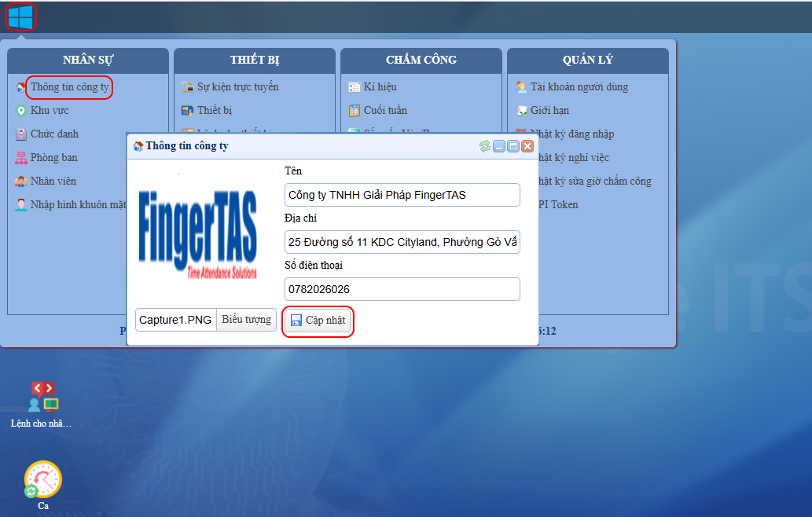Click the Số điện thoại field
The image size is (812, 517).
pos(402,289)
